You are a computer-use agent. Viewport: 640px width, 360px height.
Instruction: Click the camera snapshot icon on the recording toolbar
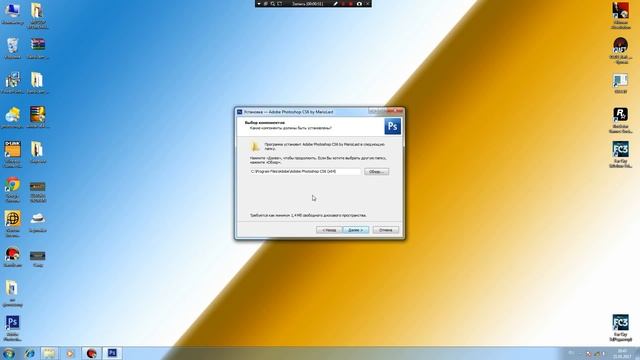click(359, 4)
